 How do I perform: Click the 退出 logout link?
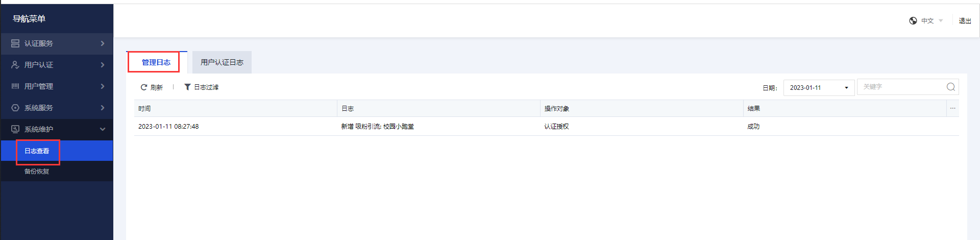click(x=965, y=21)
